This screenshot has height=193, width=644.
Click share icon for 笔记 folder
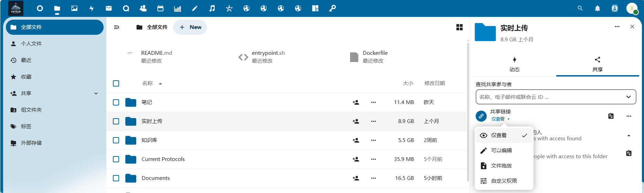356,102
